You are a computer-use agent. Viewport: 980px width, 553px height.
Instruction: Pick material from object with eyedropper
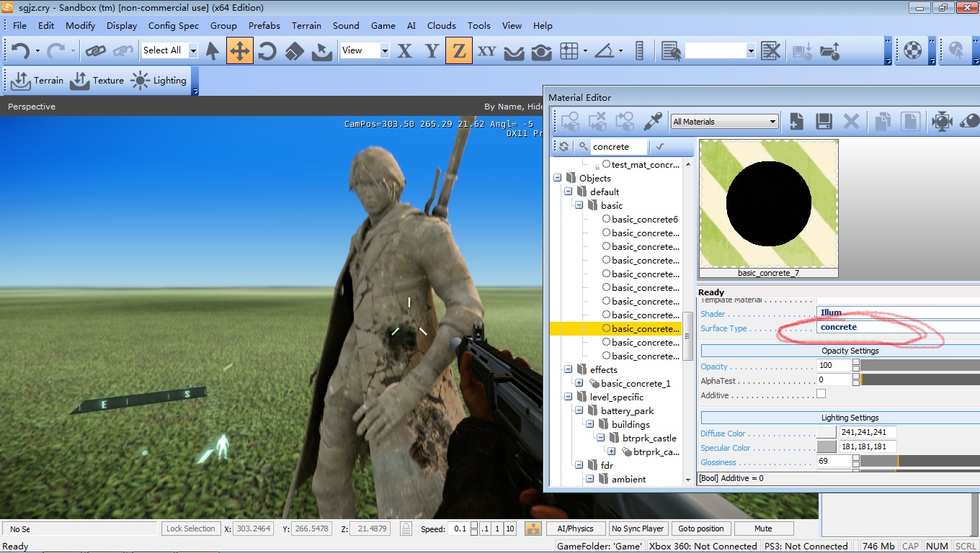(x=652, y=122)
